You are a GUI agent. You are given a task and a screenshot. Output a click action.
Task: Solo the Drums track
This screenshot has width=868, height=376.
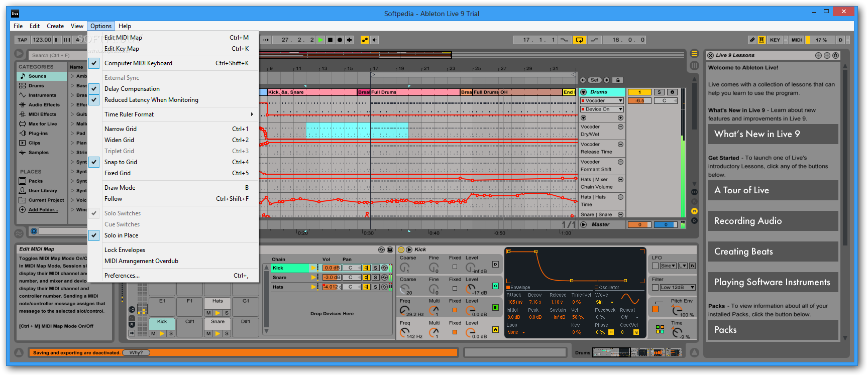tap(660, 92)
